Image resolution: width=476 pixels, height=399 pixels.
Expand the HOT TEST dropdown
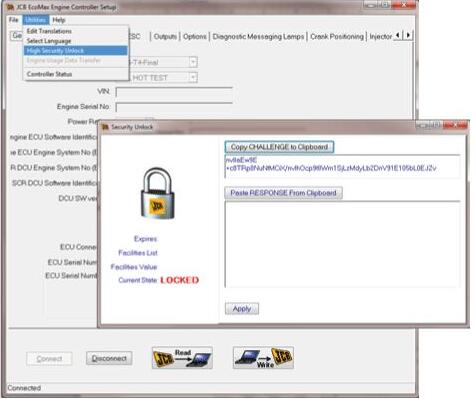pyautogui.click(x=193, y=78)
